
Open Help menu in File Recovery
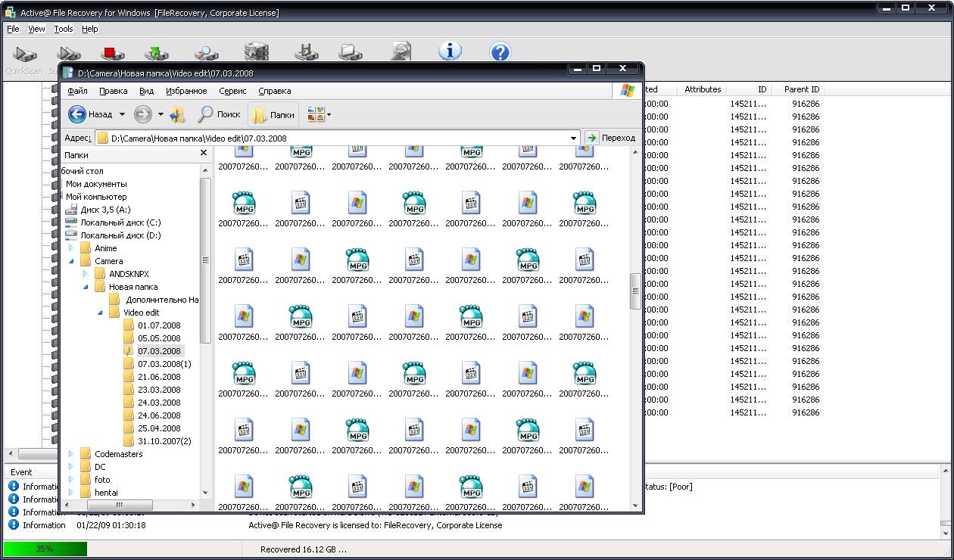89,29
